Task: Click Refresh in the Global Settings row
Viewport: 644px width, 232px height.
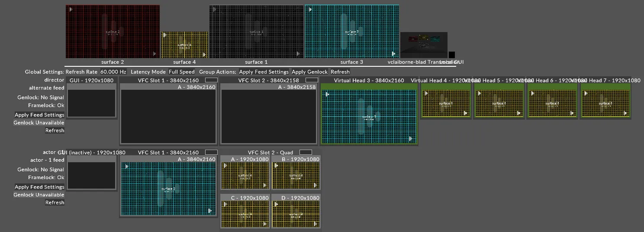Action: pyautogui.click(x=340, y=72)
